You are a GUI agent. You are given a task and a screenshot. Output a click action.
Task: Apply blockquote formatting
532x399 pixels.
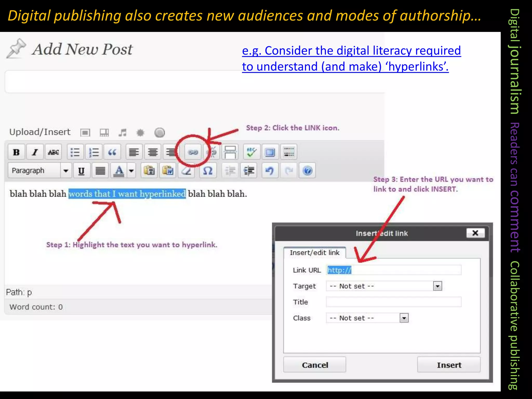112,152
